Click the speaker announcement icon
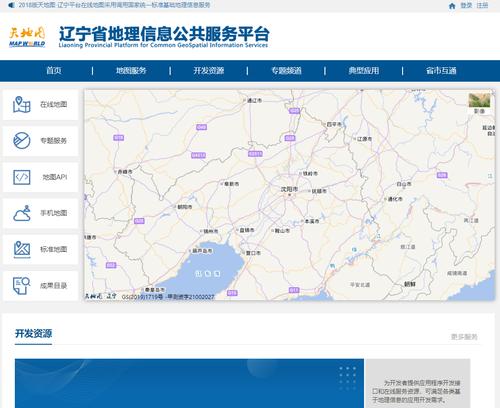Viewport: 500px width, 408px height. [x=11, y=5]
